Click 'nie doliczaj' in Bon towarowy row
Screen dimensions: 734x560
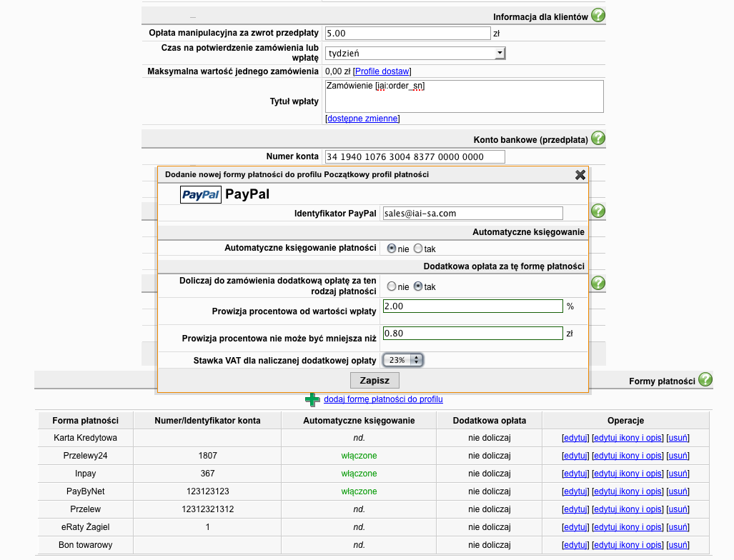point(489,544)
